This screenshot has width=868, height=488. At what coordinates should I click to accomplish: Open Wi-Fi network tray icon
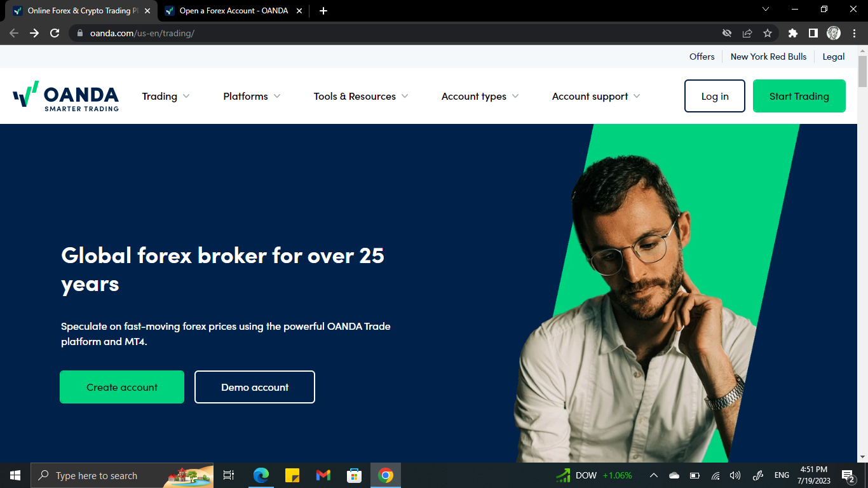(x=715, y=475)
